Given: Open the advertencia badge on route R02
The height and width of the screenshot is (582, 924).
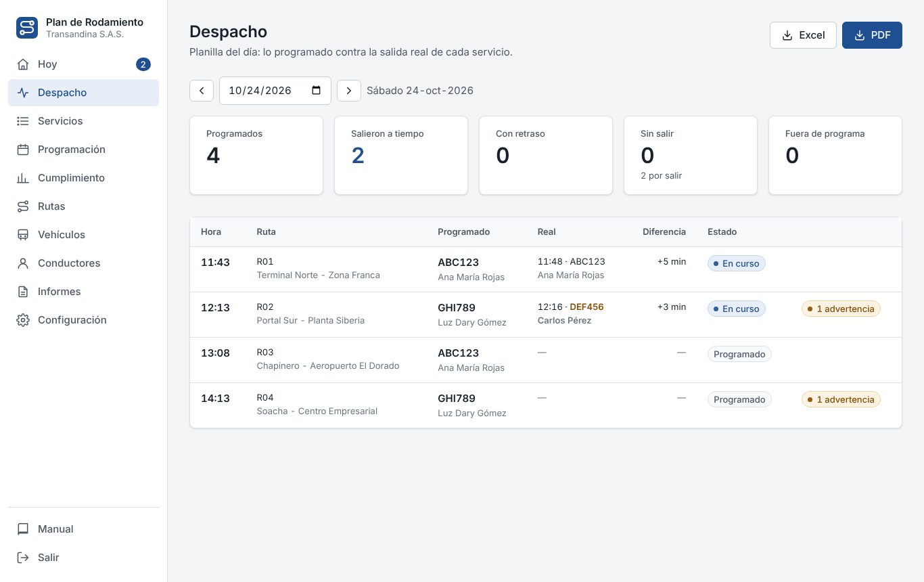Looking at the screenshot, I should 841,309.
